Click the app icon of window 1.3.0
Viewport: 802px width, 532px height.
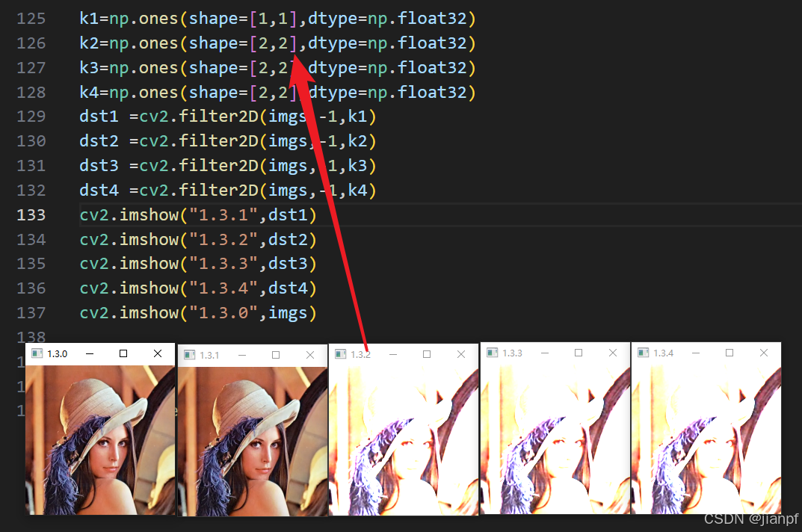(x=37, y=353)
